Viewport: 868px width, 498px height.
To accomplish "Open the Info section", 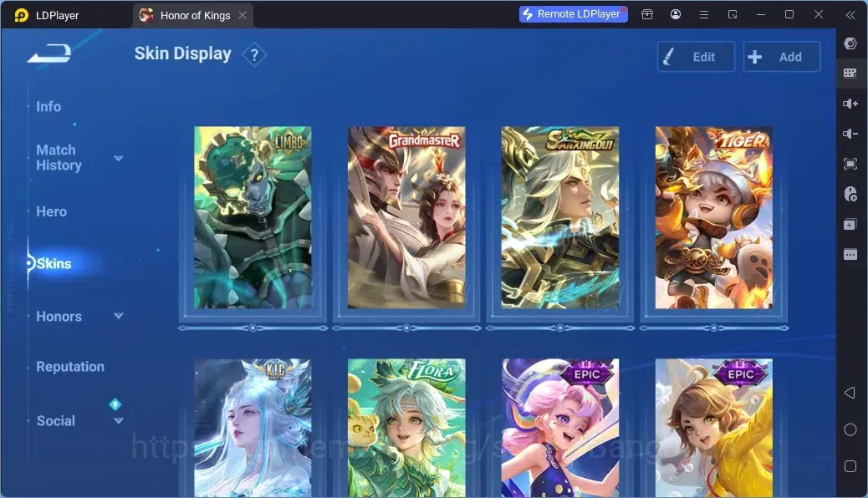I will pos(49,106).
